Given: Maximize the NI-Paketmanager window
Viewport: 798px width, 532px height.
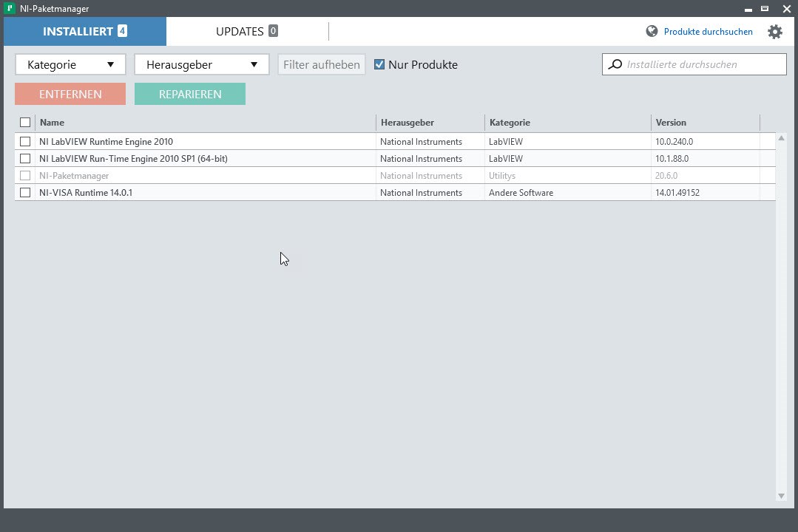Looking at the screenshot, I should (765, 9).
